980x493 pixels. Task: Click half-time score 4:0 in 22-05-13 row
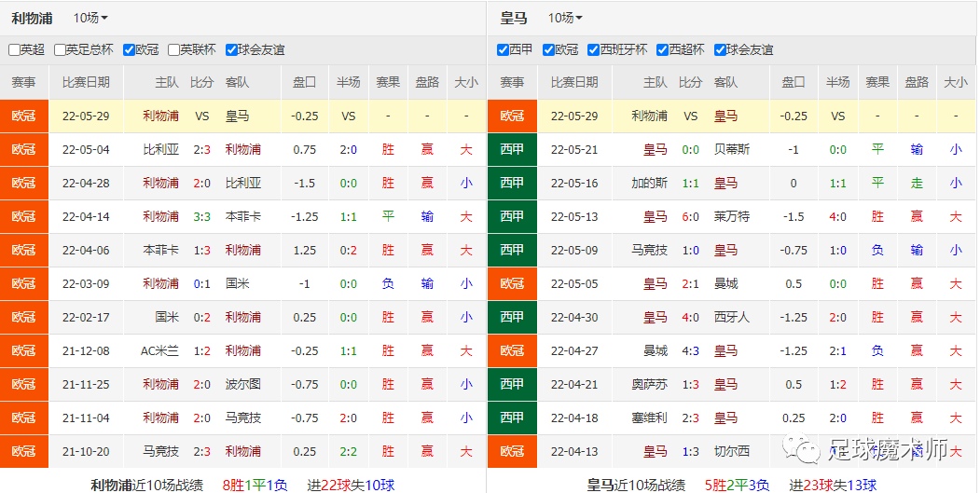point(837,217)
